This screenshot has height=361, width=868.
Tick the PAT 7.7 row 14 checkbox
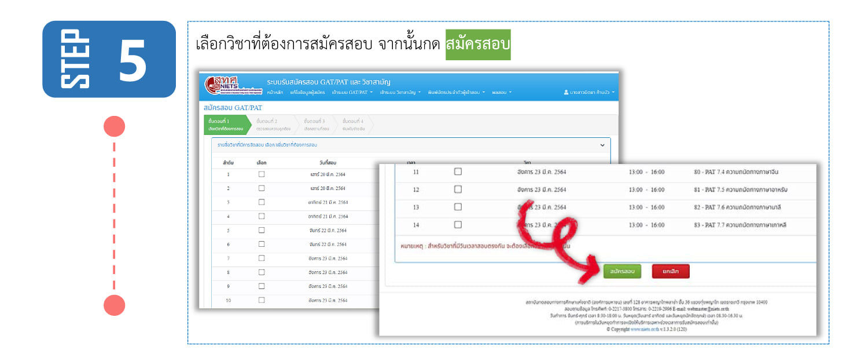click(458, 225)
